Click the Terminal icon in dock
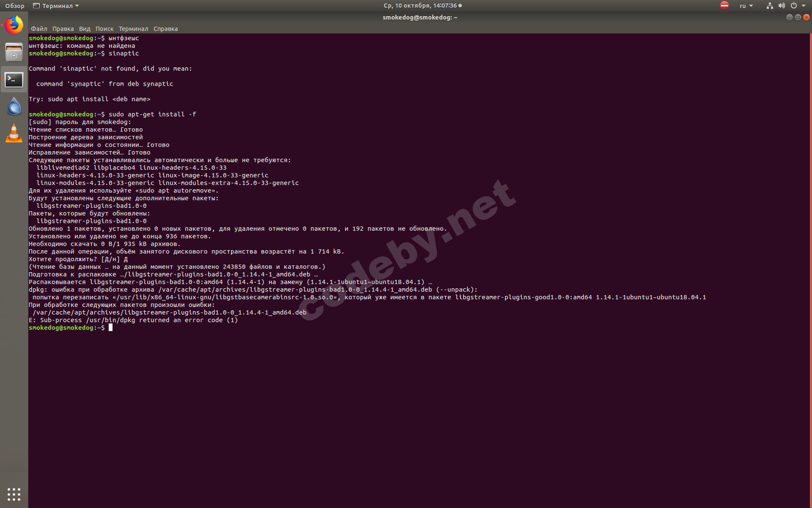Screen dimensions: 812x508 point(14,80)
